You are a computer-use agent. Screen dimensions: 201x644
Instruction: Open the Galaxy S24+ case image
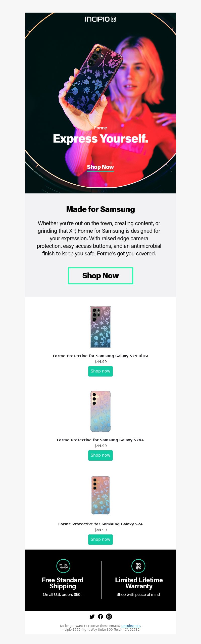tap(100, 411)
